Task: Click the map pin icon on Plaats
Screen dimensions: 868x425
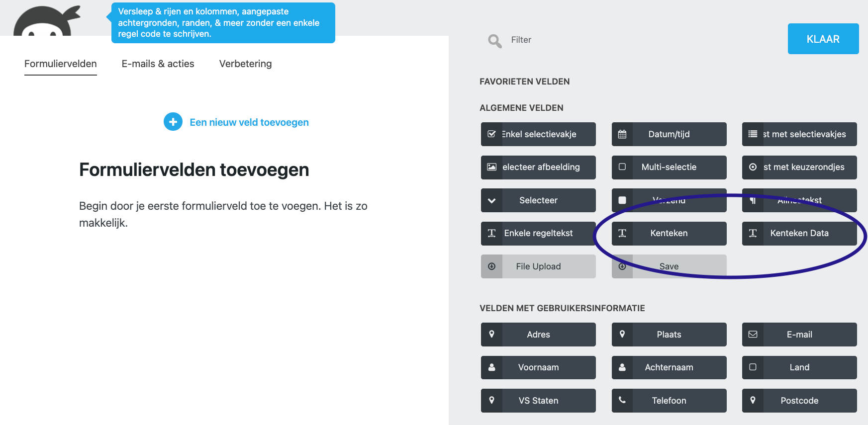Action: (622, 335)
